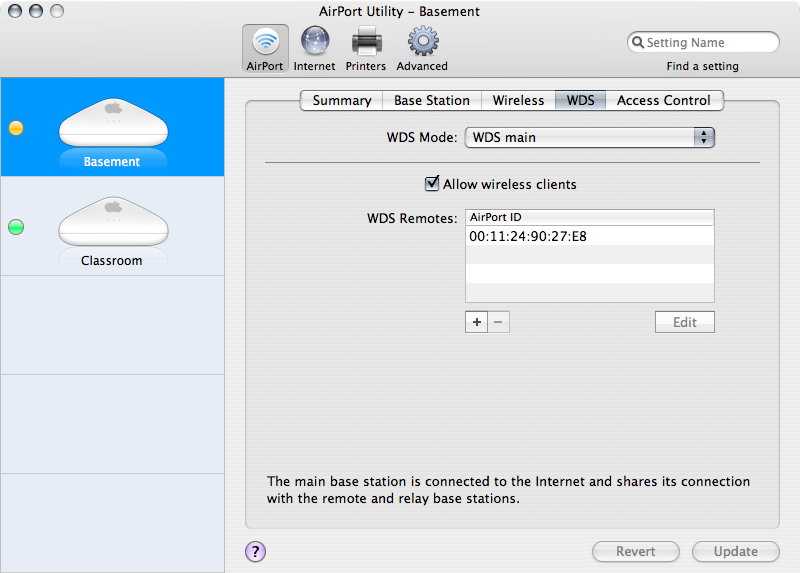Click the Update button
Viewport: 800px width, 573px height.
pos(736,552)
